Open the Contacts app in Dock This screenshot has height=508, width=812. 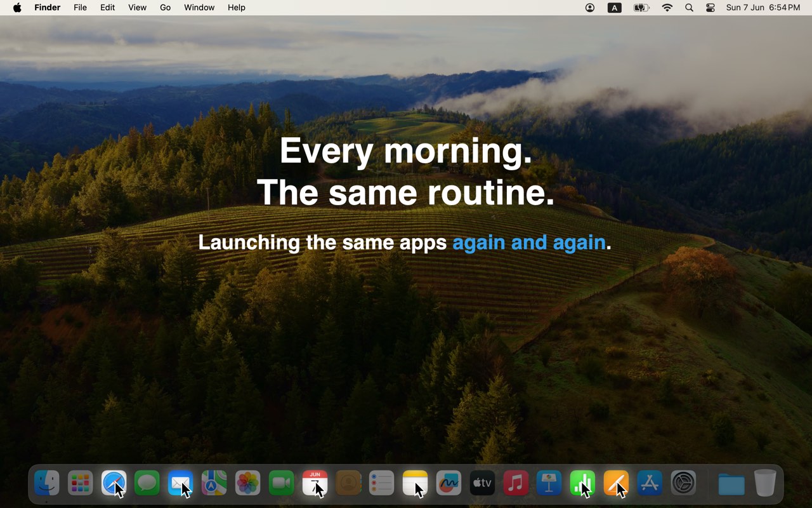[348, 484]
